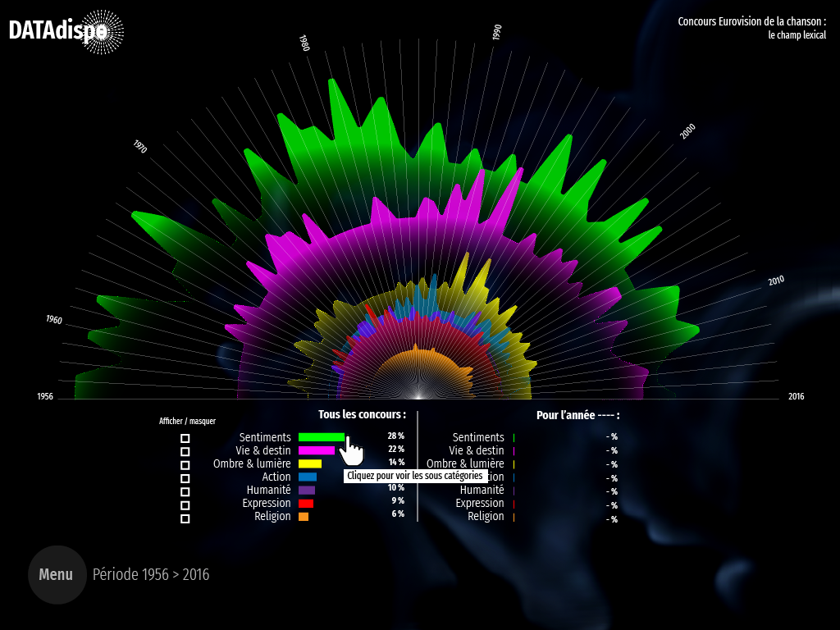Screen dimensions: 840x630
Task: Click the le champ lexical subtitle
Action: [797, 34]
